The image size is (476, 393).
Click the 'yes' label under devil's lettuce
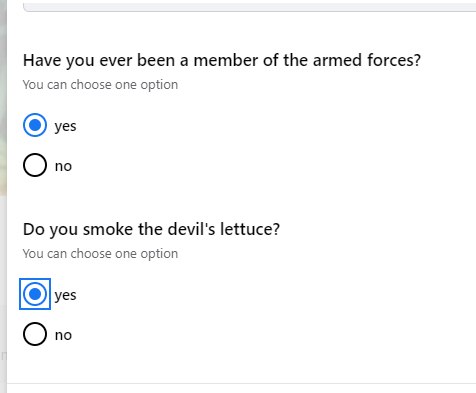(x=65, y=295)
